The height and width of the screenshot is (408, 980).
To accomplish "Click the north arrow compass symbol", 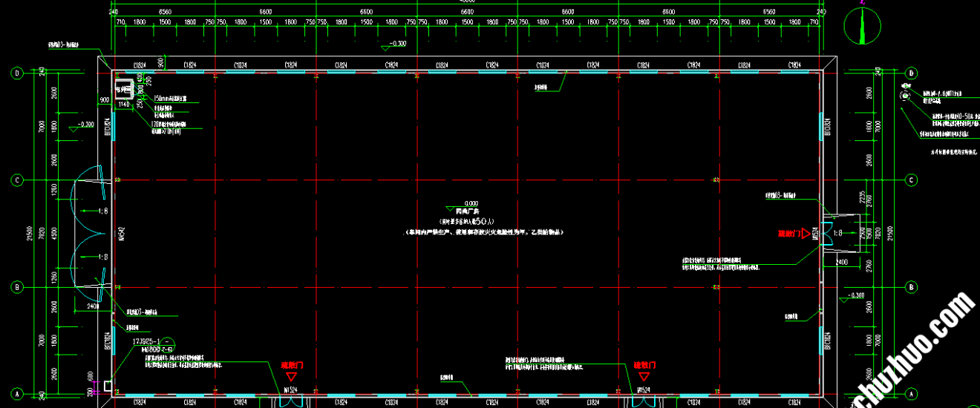I will (862, 28).
